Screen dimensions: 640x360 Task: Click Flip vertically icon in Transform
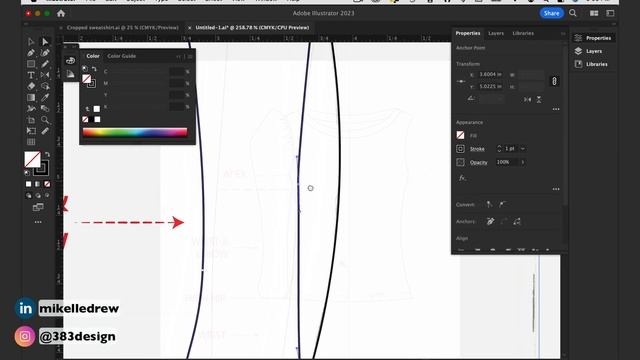click(x=539, y=99)
